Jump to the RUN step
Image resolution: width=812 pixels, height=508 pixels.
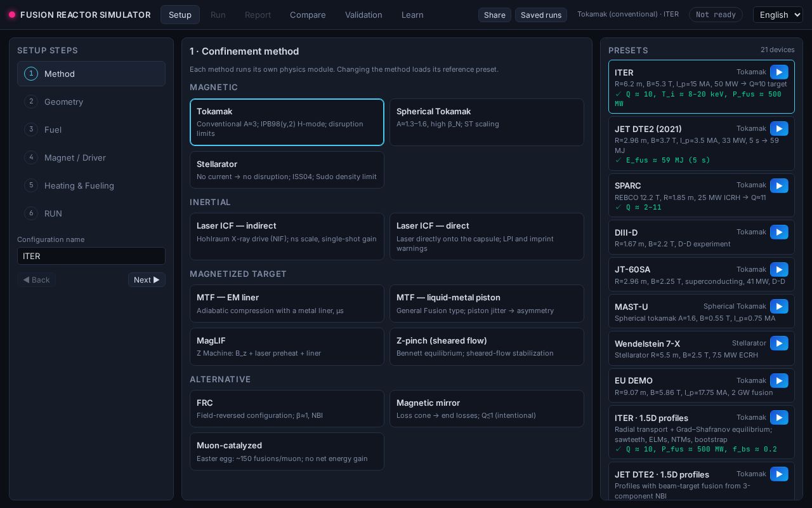coord(91,213)
